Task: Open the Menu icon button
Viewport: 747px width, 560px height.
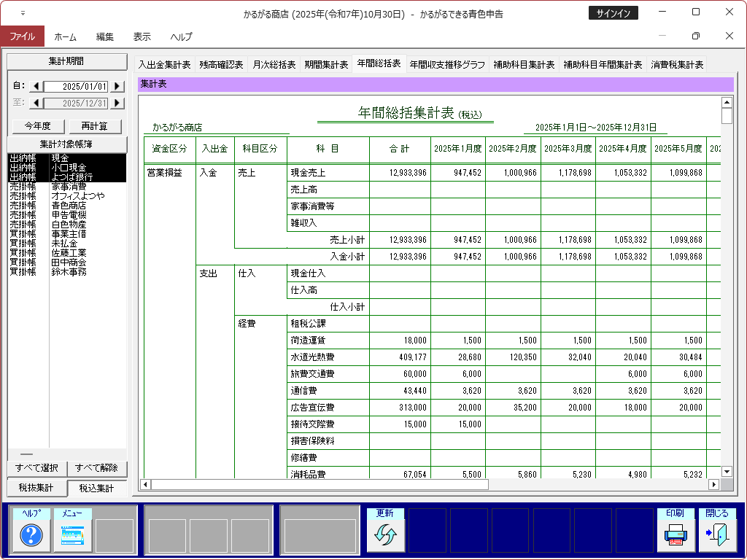Action: click(73, 536)
